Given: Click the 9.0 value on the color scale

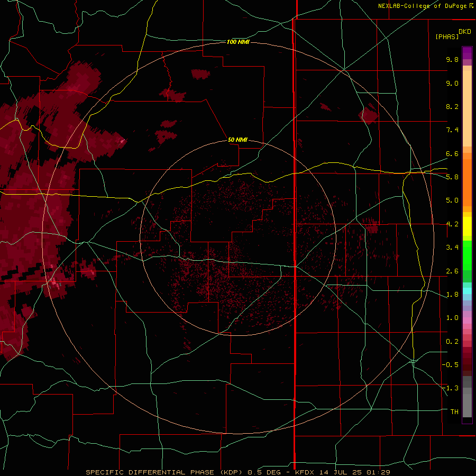Looking at the screenshot, I should point(452,83).
